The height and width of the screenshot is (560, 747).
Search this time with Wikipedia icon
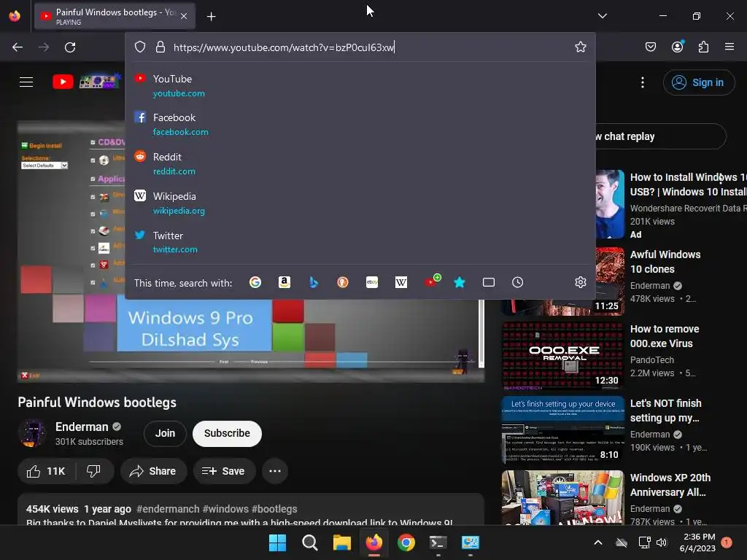click(401, 282)
